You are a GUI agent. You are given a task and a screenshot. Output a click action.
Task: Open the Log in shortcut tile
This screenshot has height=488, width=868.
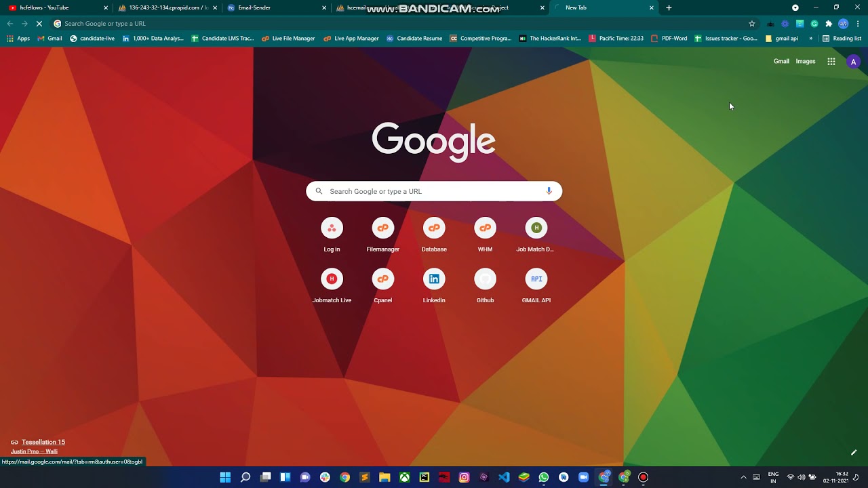(332, 235)
